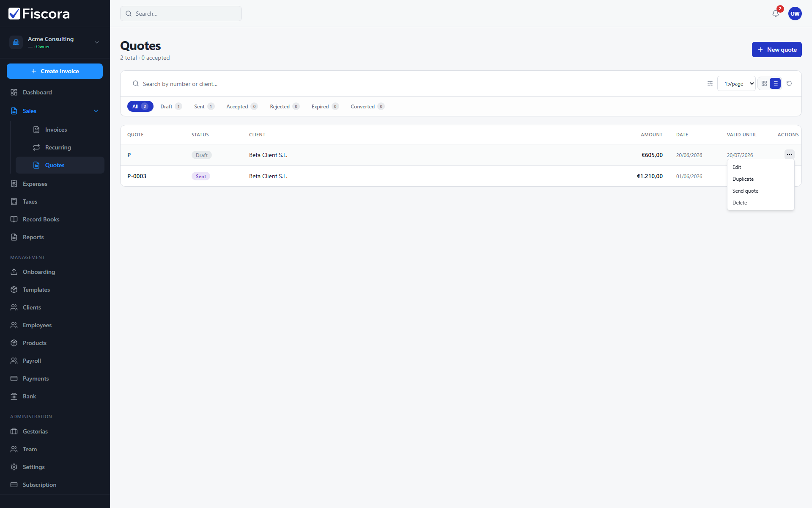Open the notifications bell

pyautogui.click(x=775, y=14)
